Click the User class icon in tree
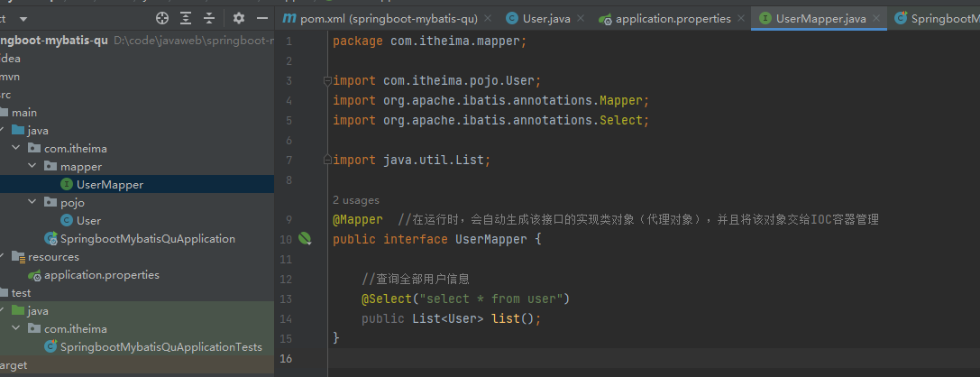Image resolution: width=980 pixels, height=377 pixels. (66, 221)
